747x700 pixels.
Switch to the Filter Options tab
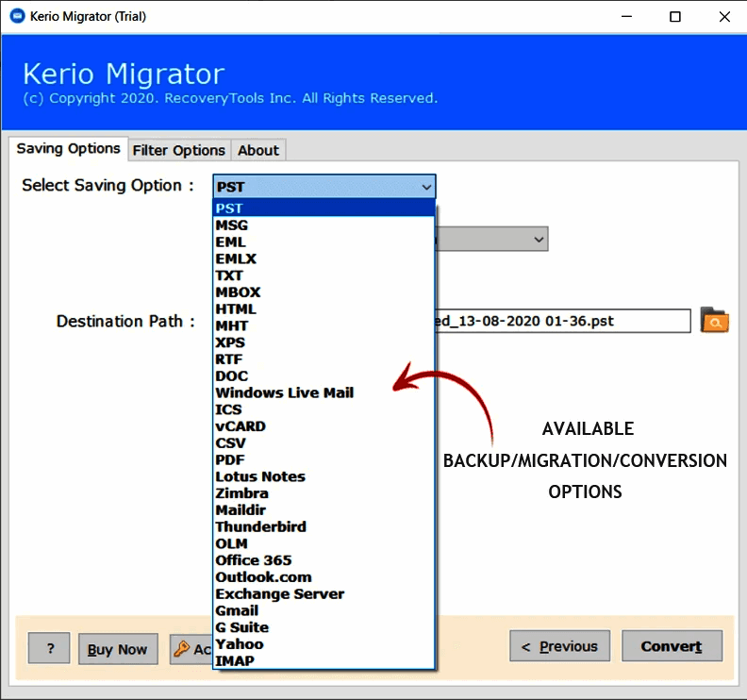click(178, 150)
